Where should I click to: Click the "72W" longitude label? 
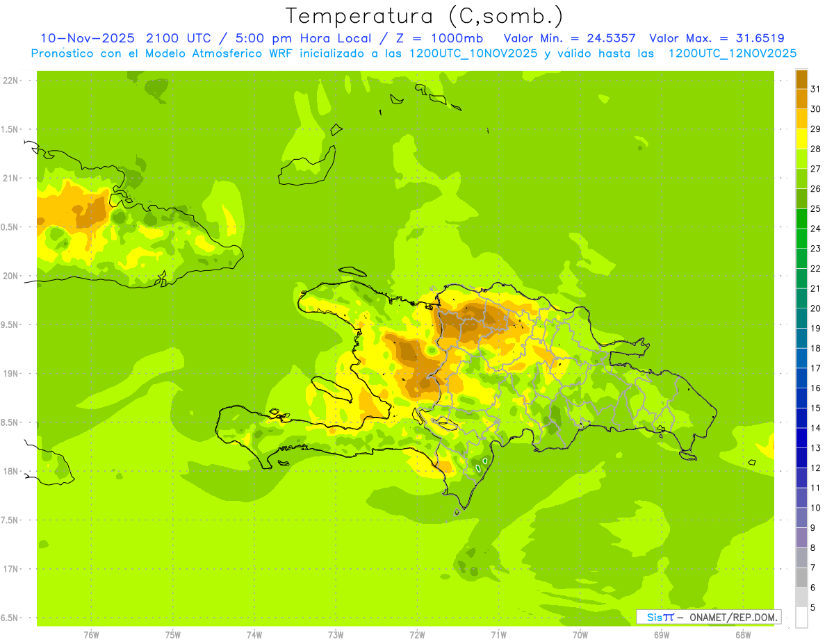(417, 635)
